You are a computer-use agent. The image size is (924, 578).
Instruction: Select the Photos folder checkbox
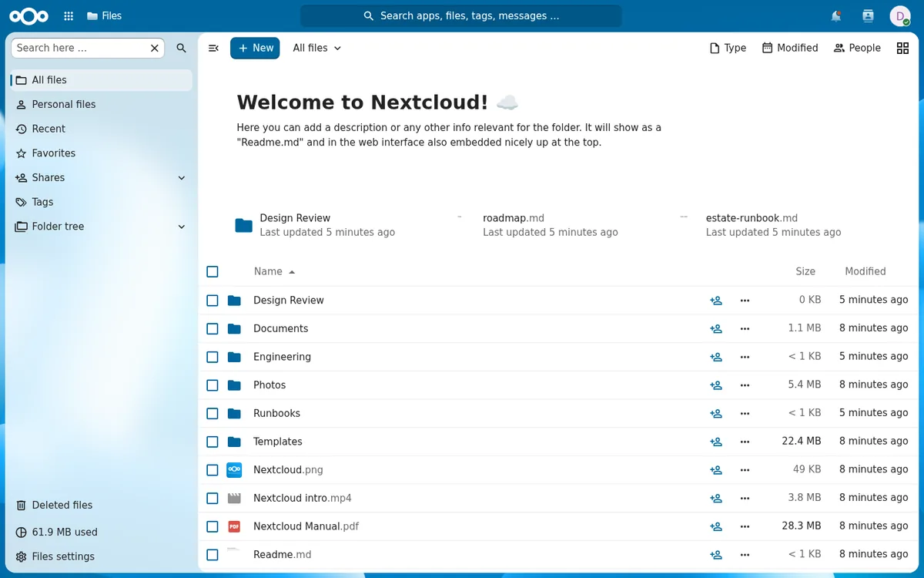tap(213, 385)
